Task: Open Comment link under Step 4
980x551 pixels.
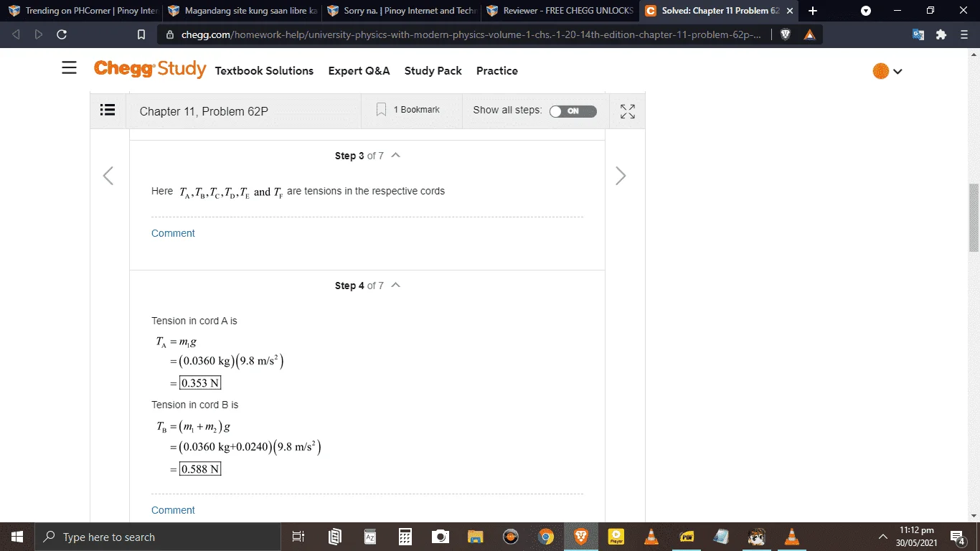Action: point(173,510)
